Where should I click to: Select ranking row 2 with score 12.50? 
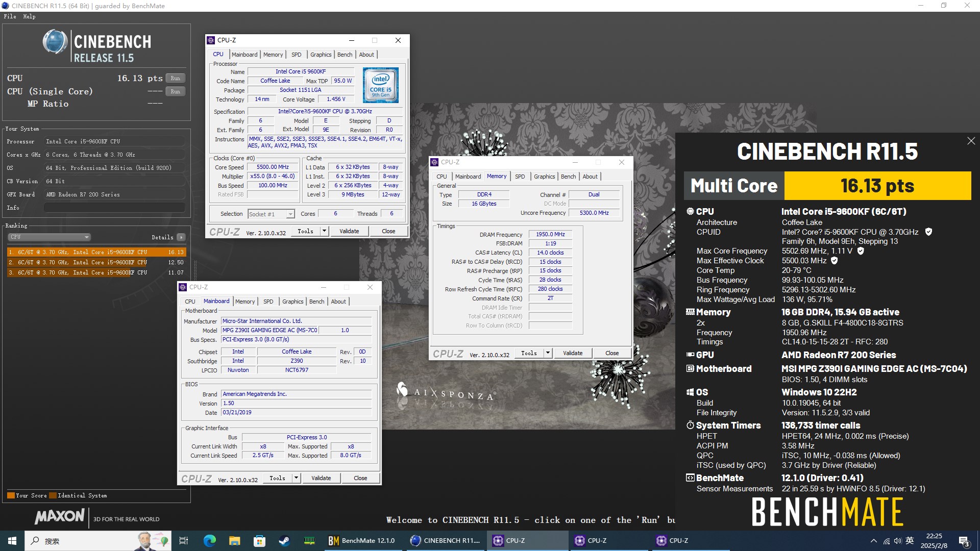(96, 262)
